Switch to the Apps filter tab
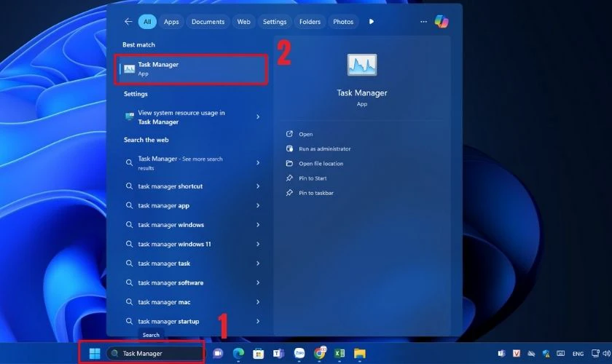 point(171,21)
